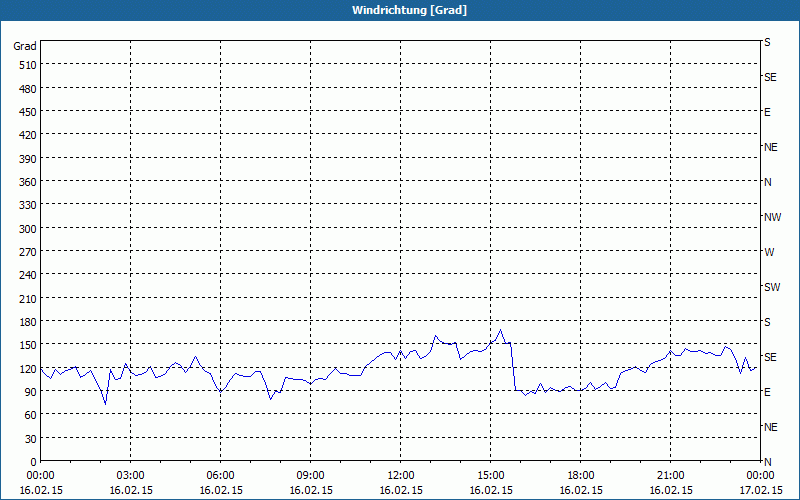Select the 16.02.15 date under 18:00
Screen dimensions: 800x500
pyautogui.click(x=581, y=490)
